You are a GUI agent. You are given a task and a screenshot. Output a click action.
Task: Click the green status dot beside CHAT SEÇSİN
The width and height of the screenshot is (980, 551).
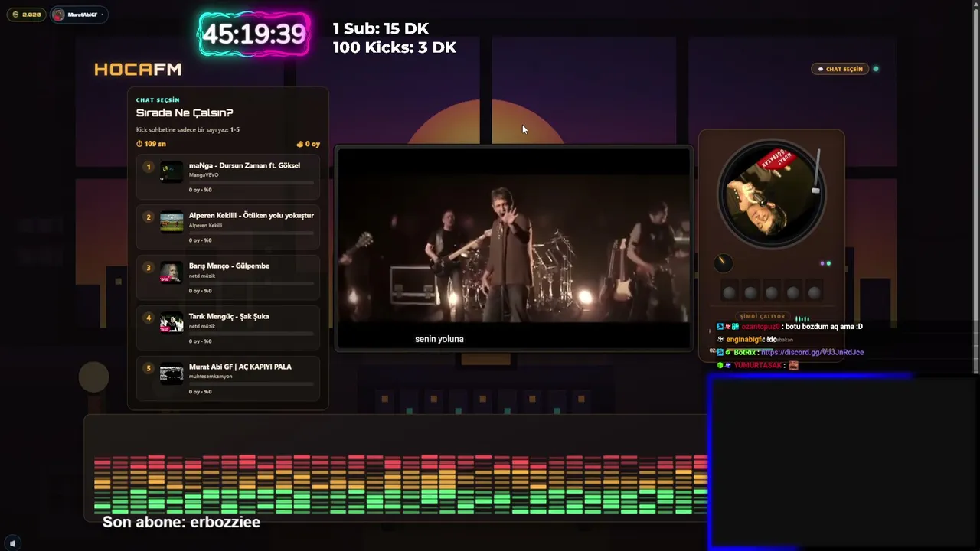point(876,69)
